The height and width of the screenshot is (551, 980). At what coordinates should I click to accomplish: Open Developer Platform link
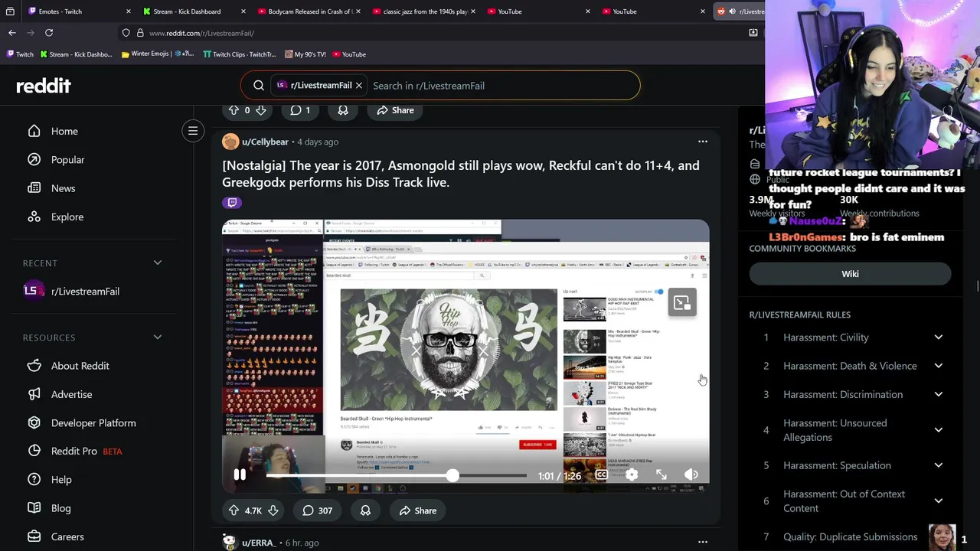[92, 422]
